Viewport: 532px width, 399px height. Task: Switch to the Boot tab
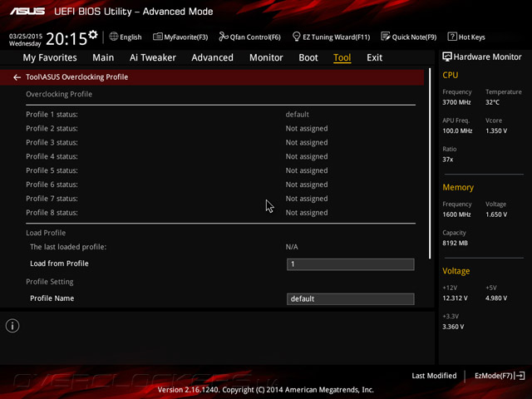tap(308, 57)
